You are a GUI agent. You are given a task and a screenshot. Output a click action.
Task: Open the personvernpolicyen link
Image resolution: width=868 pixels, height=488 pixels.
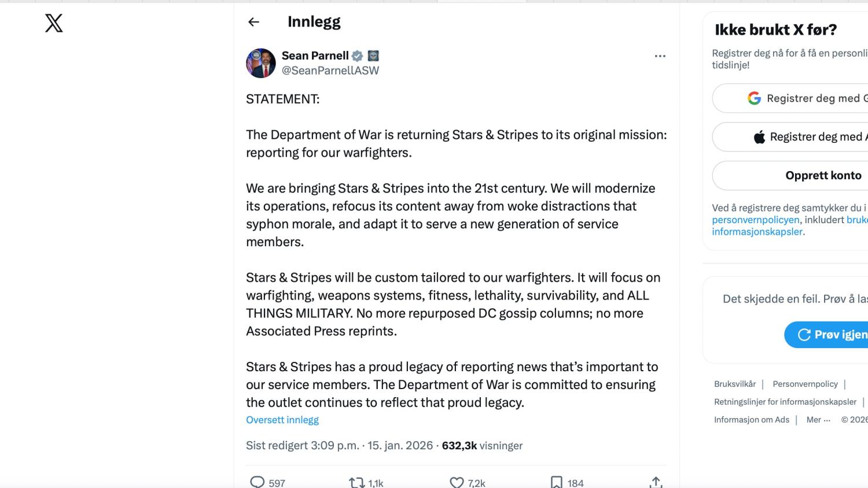755,220
